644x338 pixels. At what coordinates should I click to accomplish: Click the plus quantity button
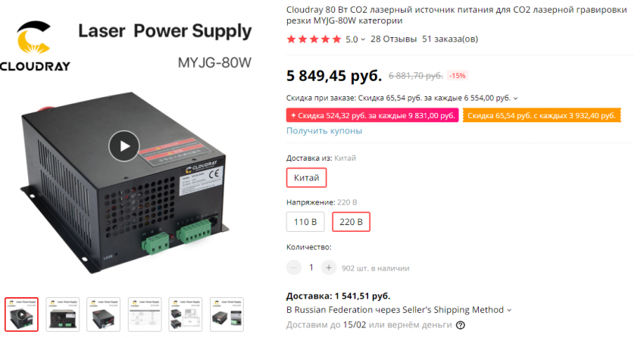[328, 268]
